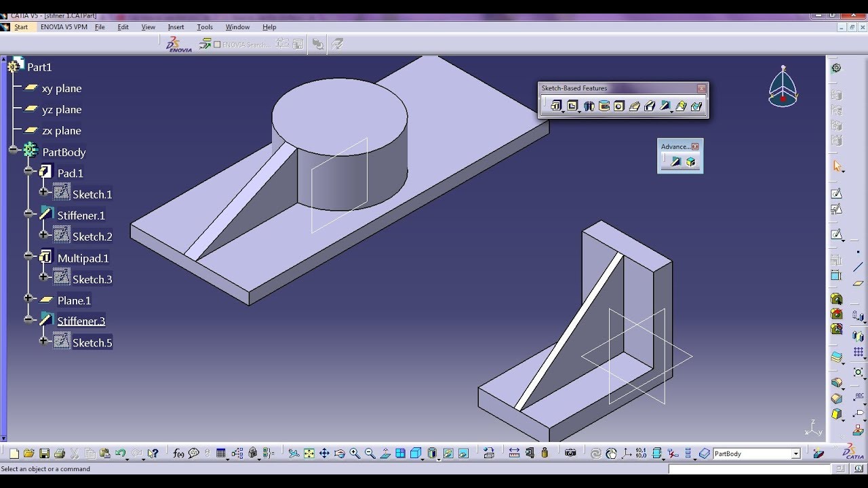Viewport: 868px width, 488px height.
Task: Select the Pad tool in Sketch-Based Features
Action: tap(556, 106)
